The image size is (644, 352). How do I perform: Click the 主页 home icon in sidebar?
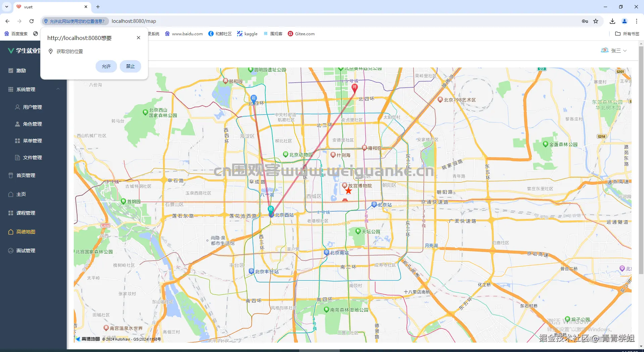coord(11,194)
